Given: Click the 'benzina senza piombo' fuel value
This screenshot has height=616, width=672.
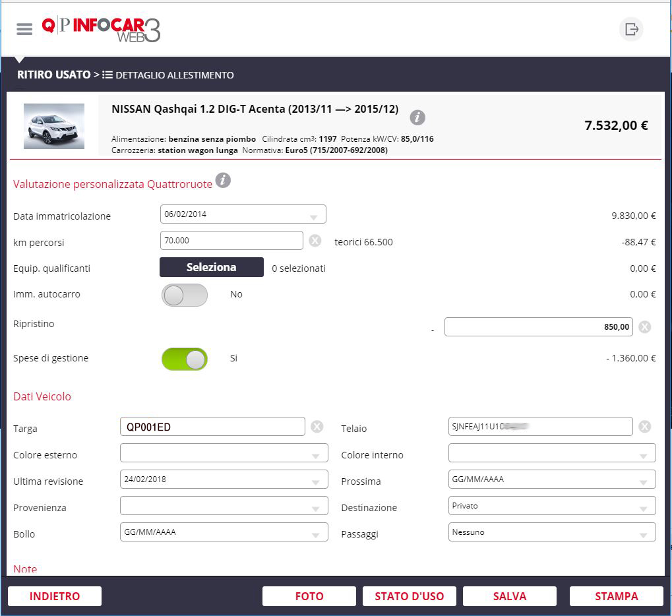Looking at the screenshot, I should [212, 139].
